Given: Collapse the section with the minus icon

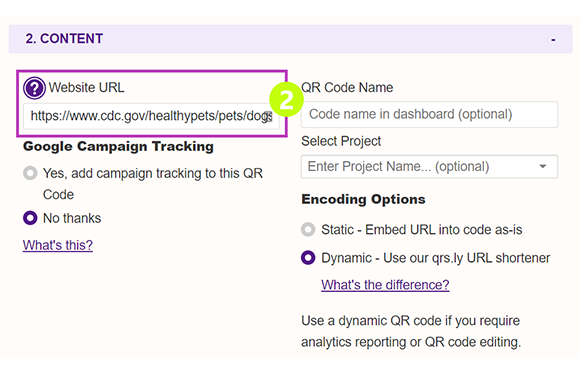Looking at the screenshot, I should [x=553, y=40].
